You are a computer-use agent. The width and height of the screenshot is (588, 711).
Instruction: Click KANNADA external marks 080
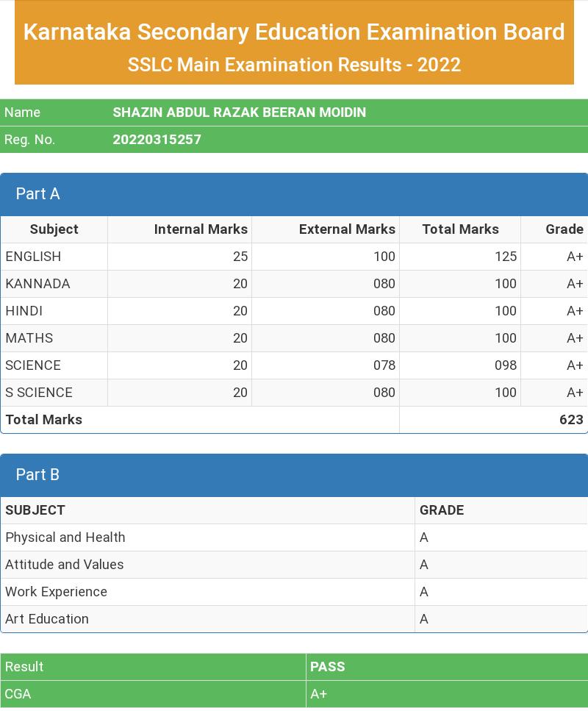point(384,284)
